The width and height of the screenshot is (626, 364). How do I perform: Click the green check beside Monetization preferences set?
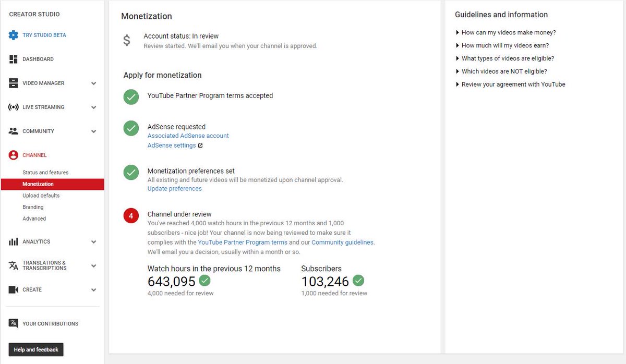(x=131, y=173)
